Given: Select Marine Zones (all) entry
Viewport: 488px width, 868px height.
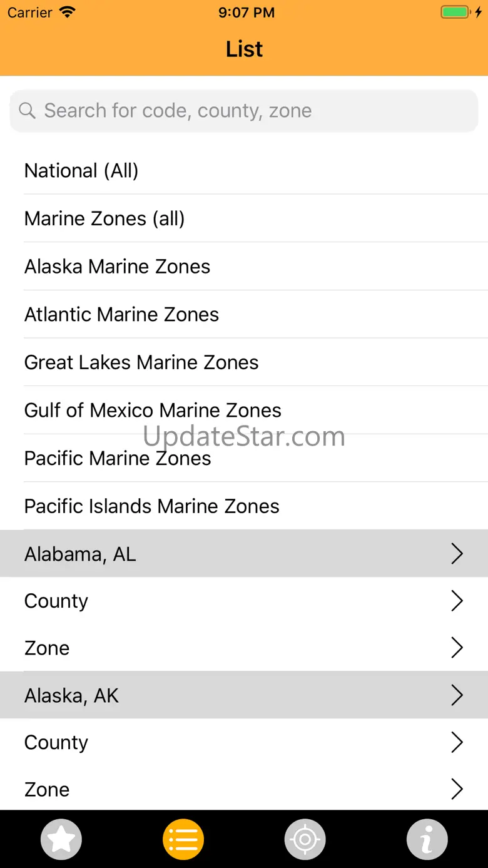Looking at the screenshot, I should coord(104,218).
